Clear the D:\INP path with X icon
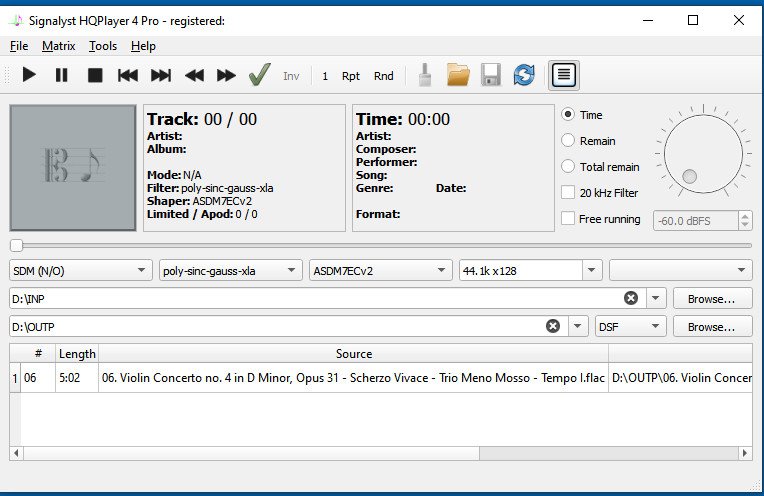 click(x=631, y=298)
